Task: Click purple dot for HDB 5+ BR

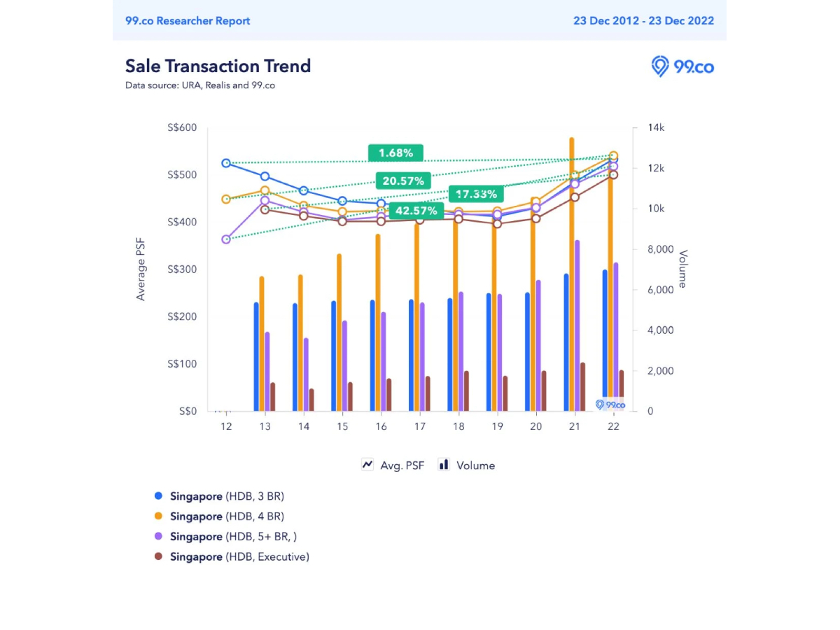Action: point(158,536)
